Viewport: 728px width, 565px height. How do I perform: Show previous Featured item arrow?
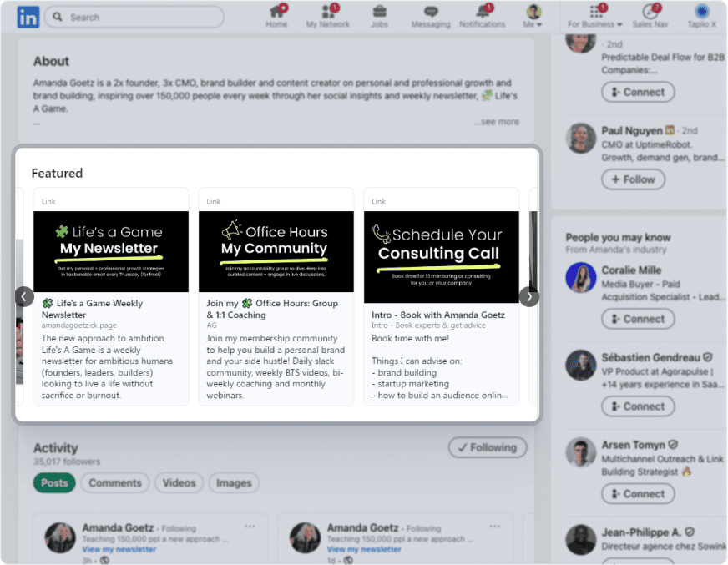(23, 296)
